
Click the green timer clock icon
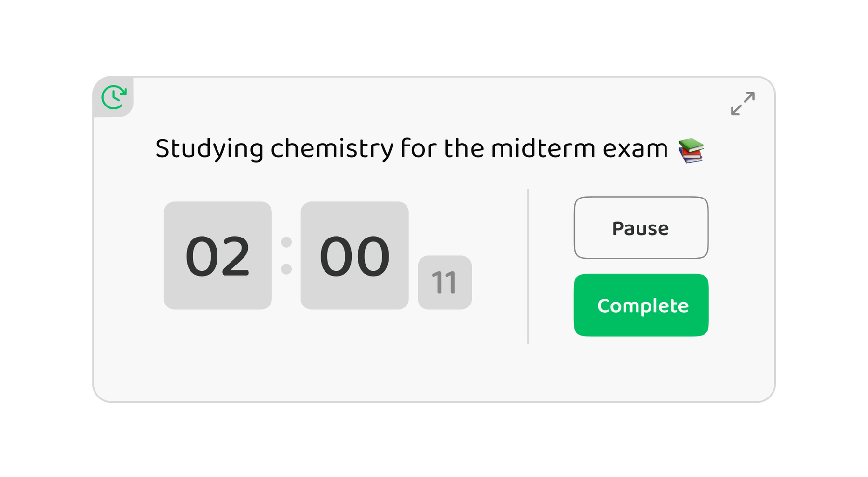114,97
